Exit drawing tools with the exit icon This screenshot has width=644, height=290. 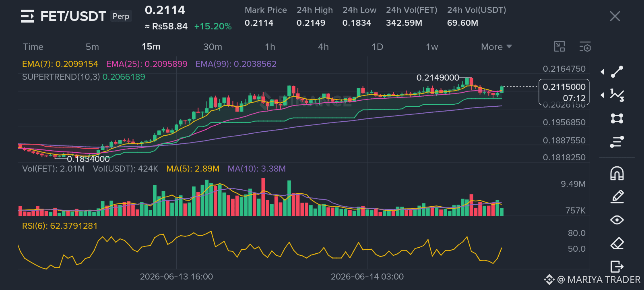click(617, 267)
